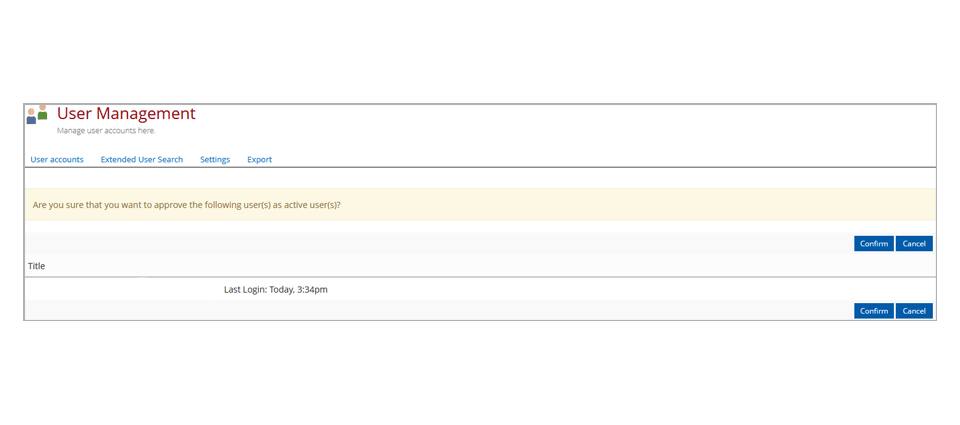Click the User Management people icon
The height and width of the screenshot is (425, 960).
37,115
